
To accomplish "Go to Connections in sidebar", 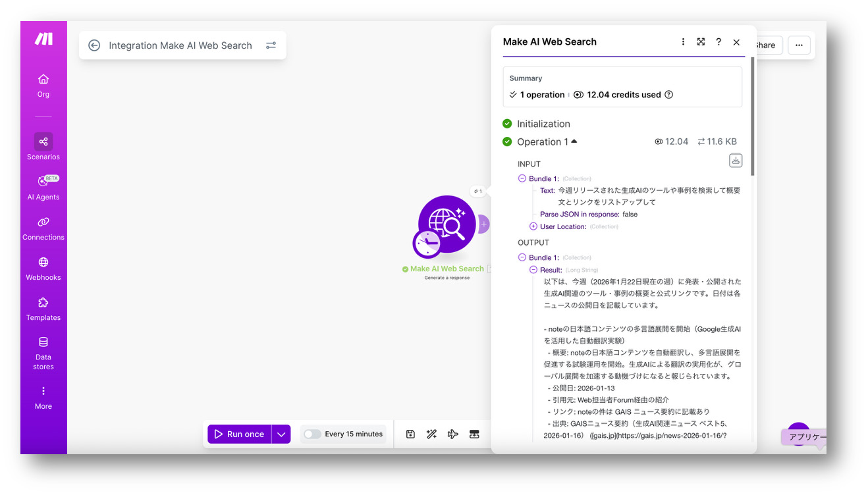I will 43,226.
